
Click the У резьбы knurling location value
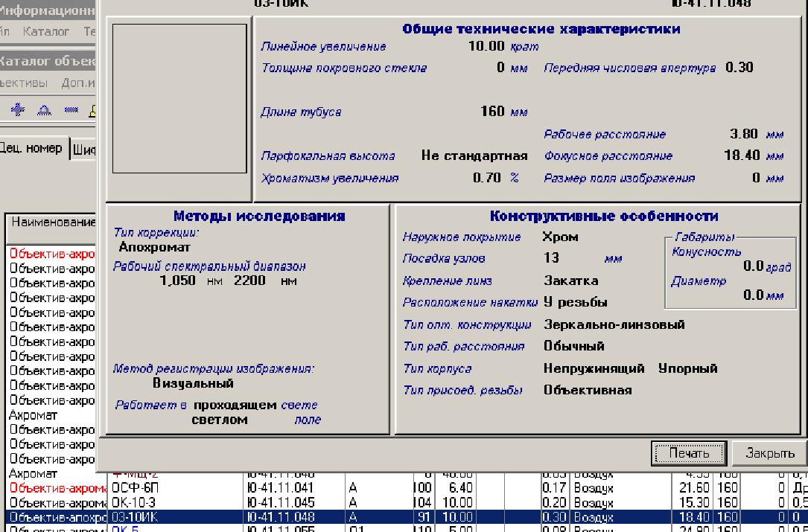click(576, 302)
